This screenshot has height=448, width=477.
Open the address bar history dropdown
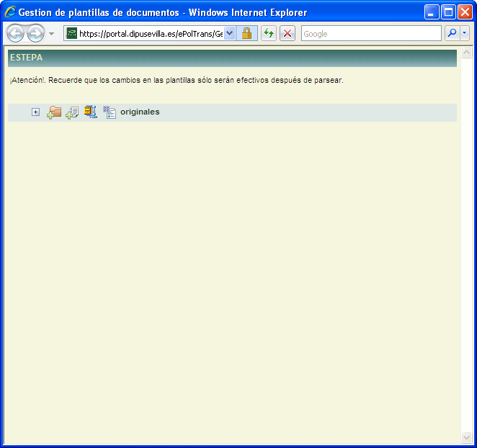(230, 34)
